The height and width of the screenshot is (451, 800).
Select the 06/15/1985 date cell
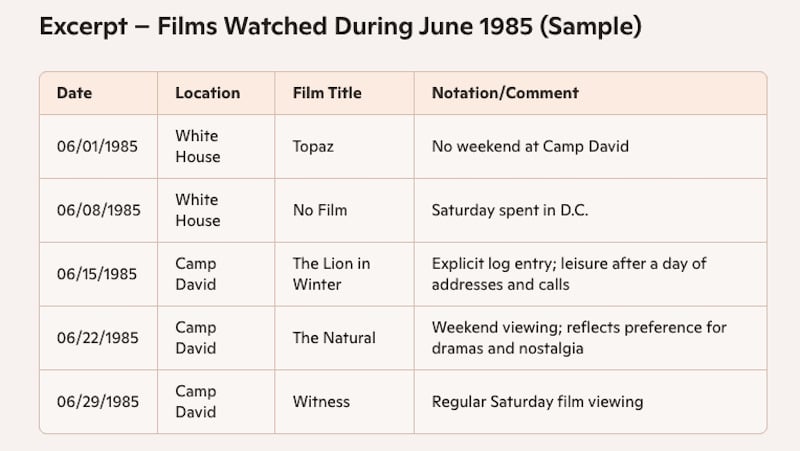point(98,274)
